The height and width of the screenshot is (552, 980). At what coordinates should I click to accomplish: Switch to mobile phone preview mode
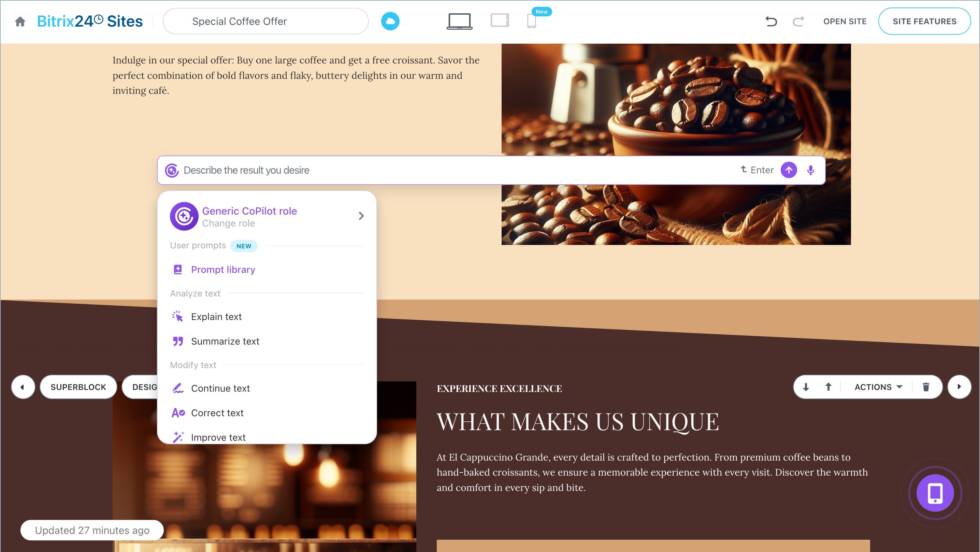click(532, 21)
